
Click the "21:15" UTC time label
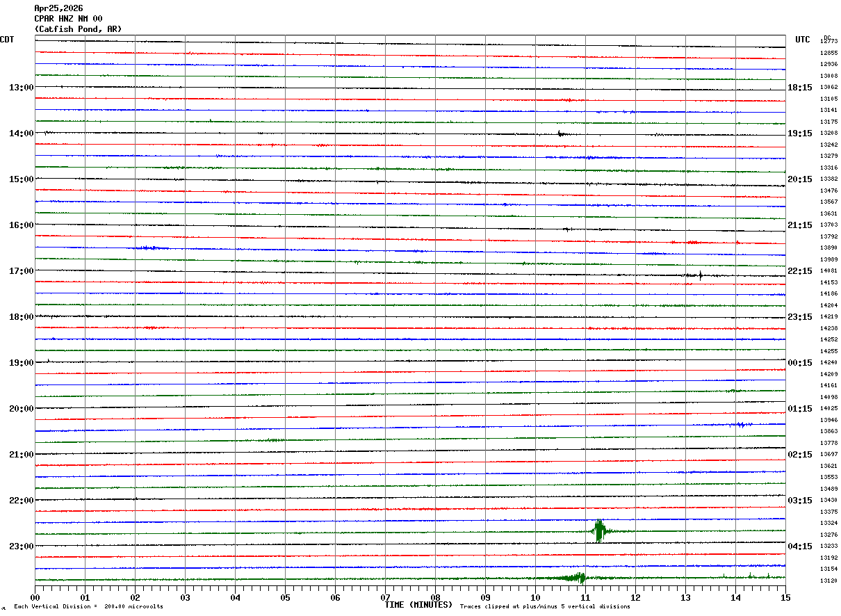pos(800,225)
